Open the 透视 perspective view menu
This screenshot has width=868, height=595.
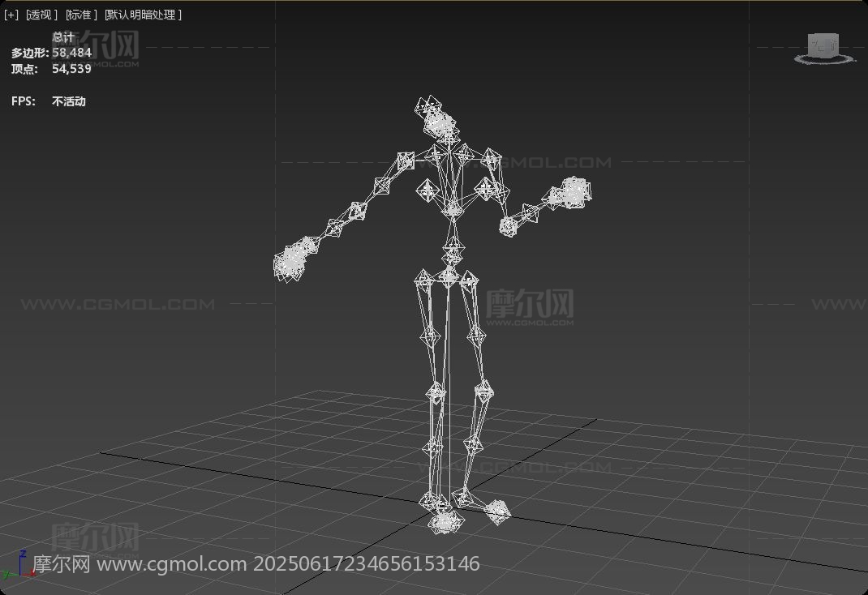tap(42, 15)
